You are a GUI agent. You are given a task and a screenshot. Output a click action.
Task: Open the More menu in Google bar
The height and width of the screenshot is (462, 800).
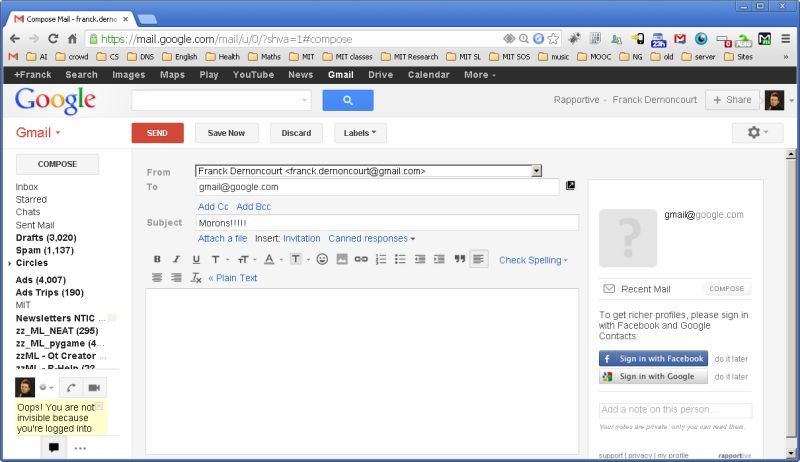click(x=480, y=74)
